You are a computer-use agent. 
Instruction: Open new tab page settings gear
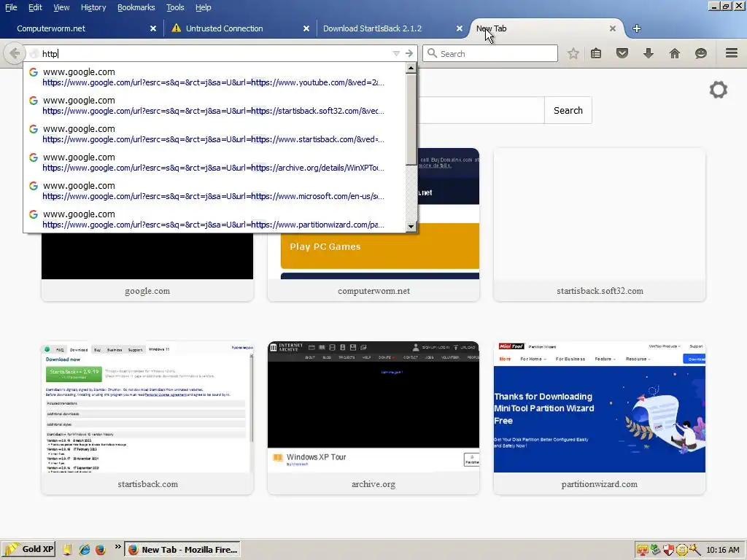click(x=719, y=90)
